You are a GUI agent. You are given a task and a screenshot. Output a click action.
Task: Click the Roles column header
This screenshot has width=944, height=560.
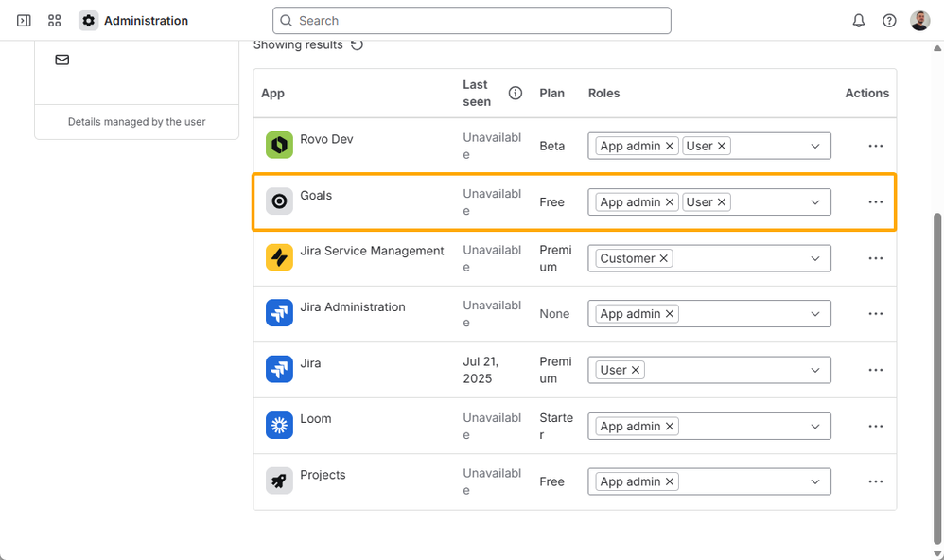603,93
